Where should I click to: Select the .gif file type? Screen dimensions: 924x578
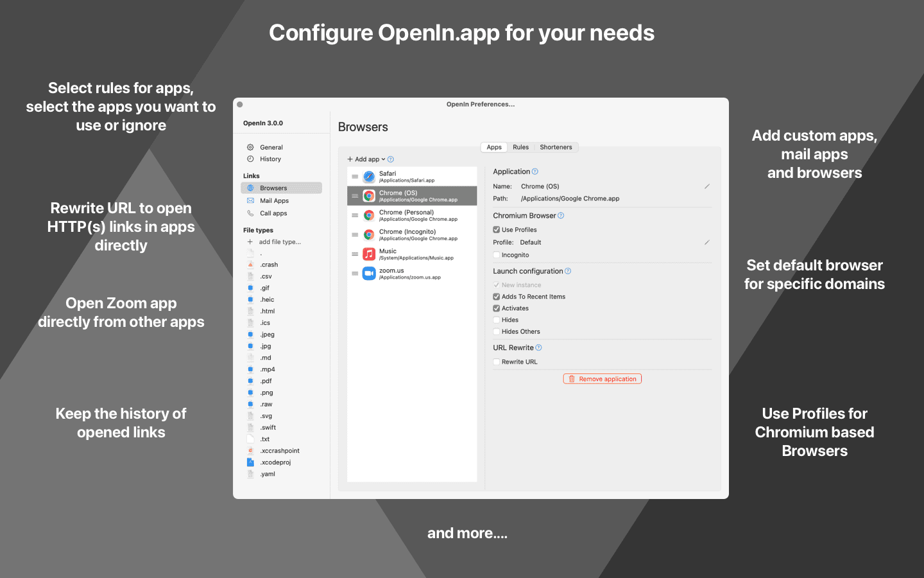[265, 288]
